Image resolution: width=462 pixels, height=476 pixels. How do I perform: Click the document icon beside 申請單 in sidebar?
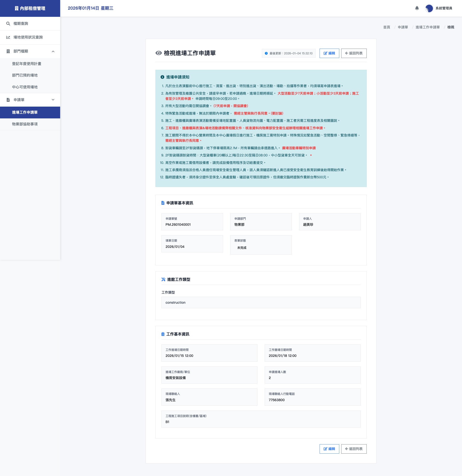[8, 100]
